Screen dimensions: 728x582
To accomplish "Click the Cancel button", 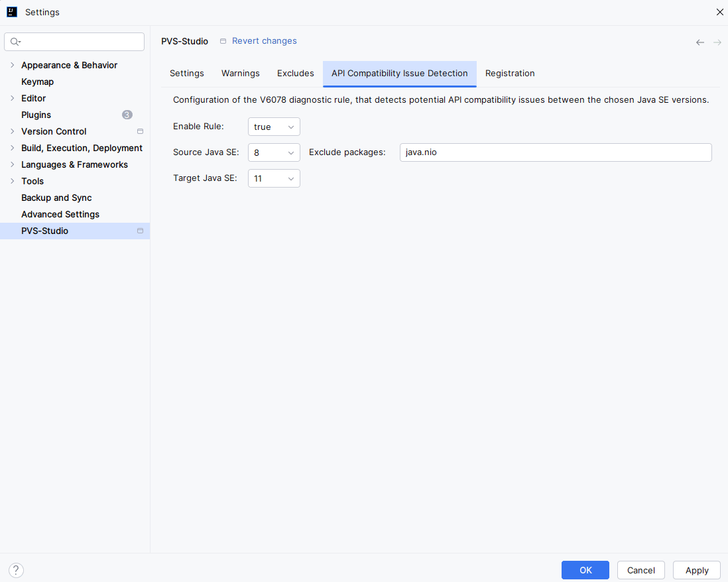I will click(640, 570).
